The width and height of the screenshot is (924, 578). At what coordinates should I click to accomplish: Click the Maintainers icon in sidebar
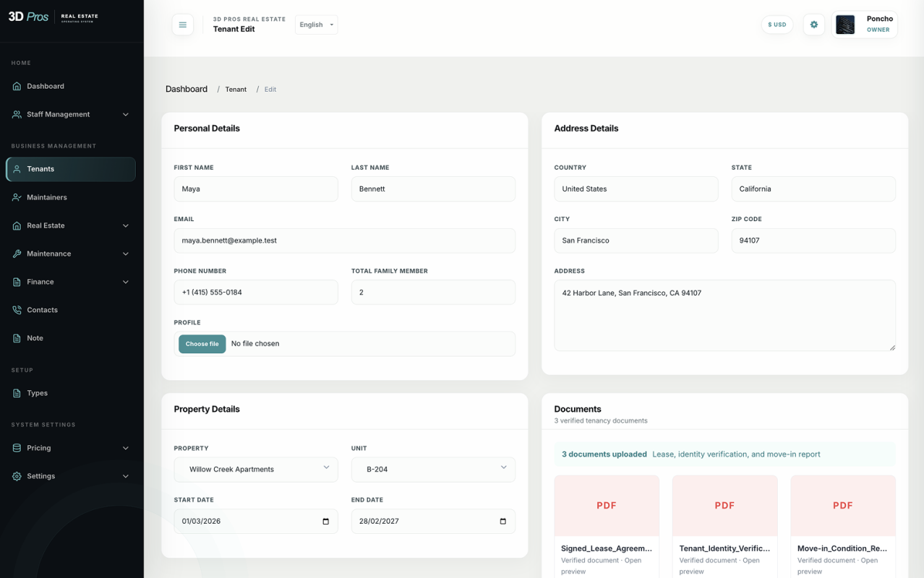click(x=17, y=197)
